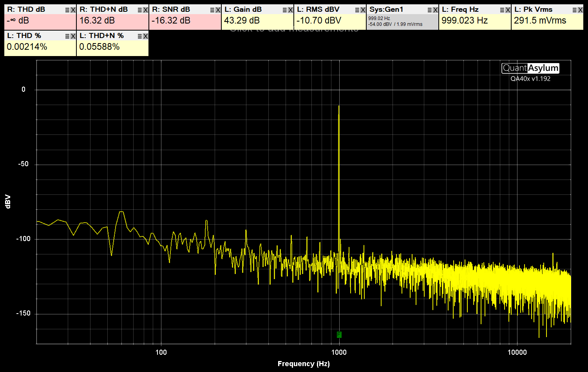Click the 999.023 Hz frequency reading
The height and width of the screenshot is (372, 588).
465,21
